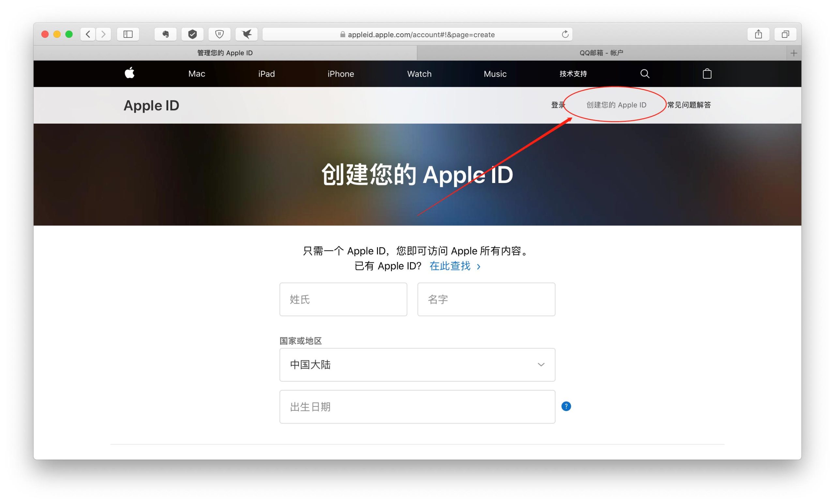This screenshot has width=835, height=504.
Task: Click the Apple logo icon
Action: click(130, 73)
